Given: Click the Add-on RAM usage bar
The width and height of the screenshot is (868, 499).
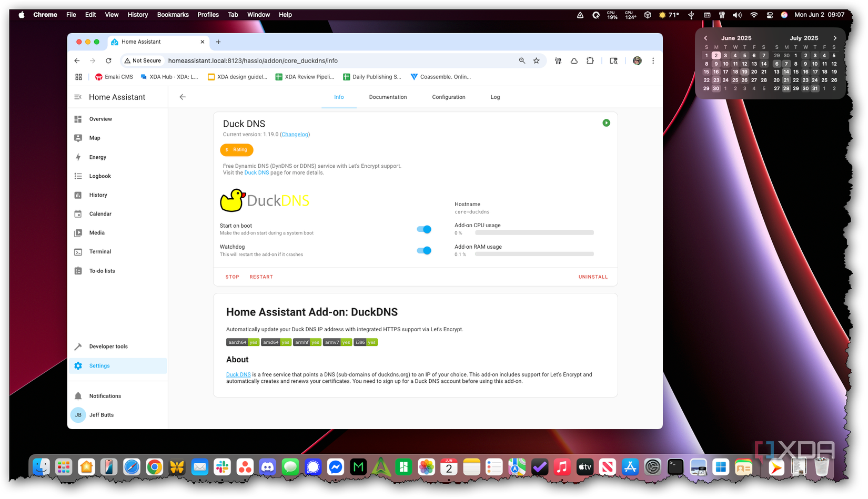Looking at the screenshot, I should [x=534, y=254].
